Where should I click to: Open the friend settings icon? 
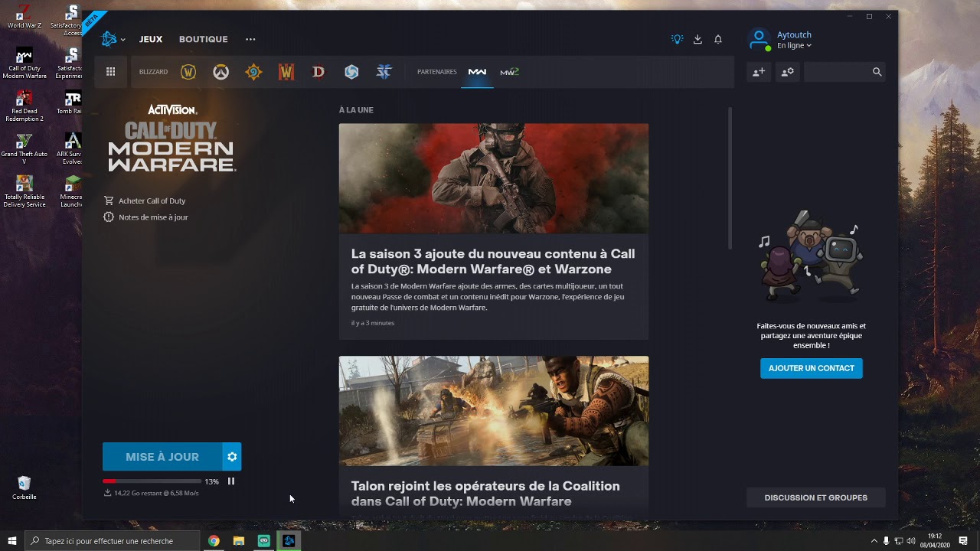(x=787, y=72)
